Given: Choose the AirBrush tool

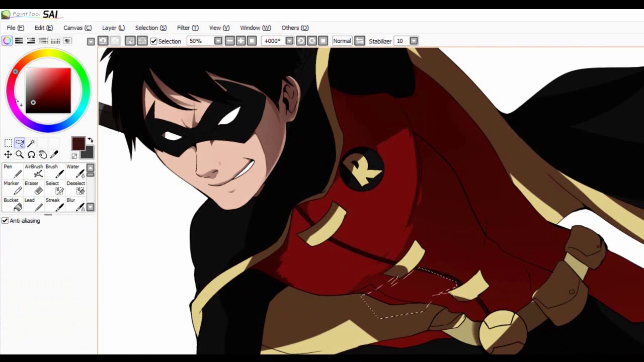Looking at the screenshot, I should point(34,171).
